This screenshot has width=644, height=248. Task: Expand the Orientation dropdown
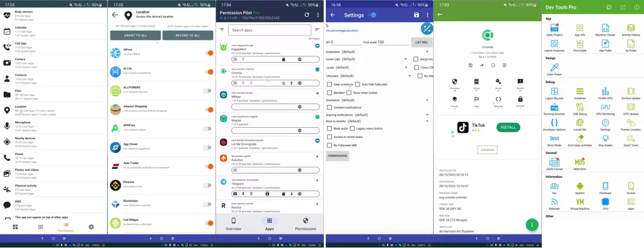click(427, 100)
